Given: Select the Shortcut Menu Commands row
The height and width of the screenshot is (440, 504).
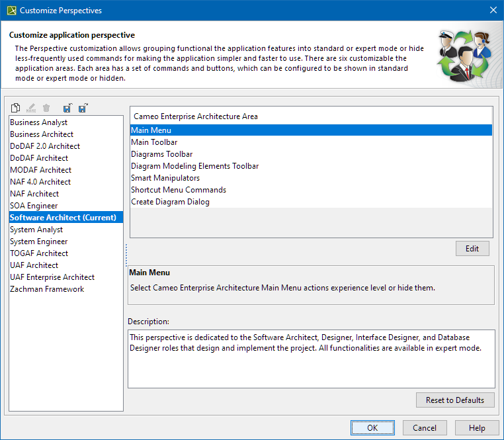Looking at the screenshot, I should (x=311, y=189).
